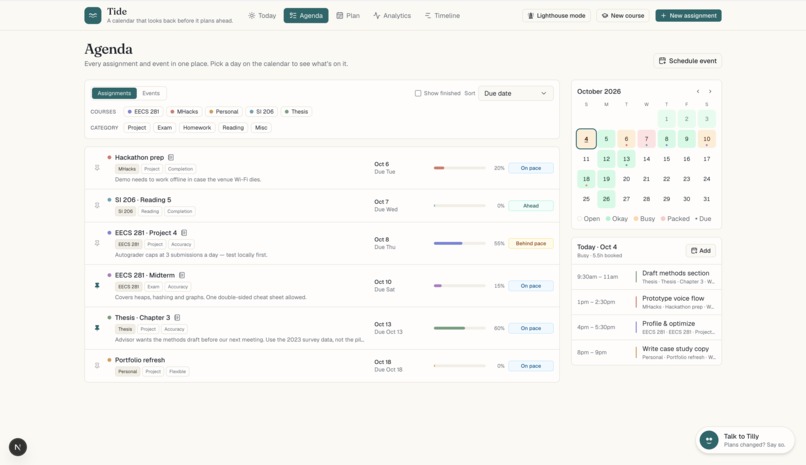
Task: Filter by Reading category chip
Action: coord(233,127)
